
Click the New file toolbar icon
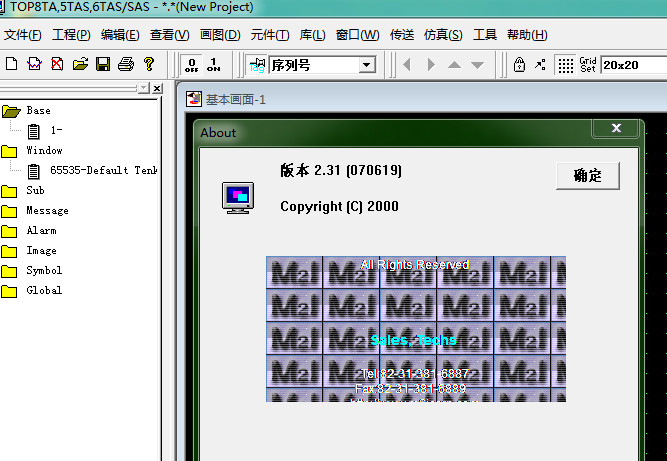click(x=12, y=65)
